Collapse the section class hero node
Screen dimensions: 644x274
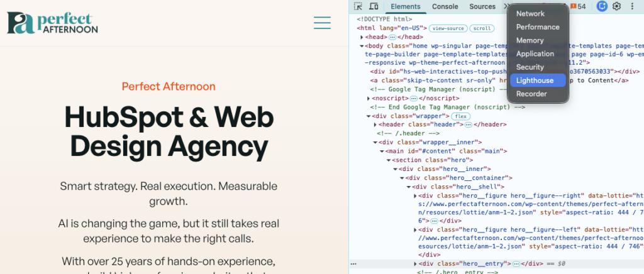point(389,160)
